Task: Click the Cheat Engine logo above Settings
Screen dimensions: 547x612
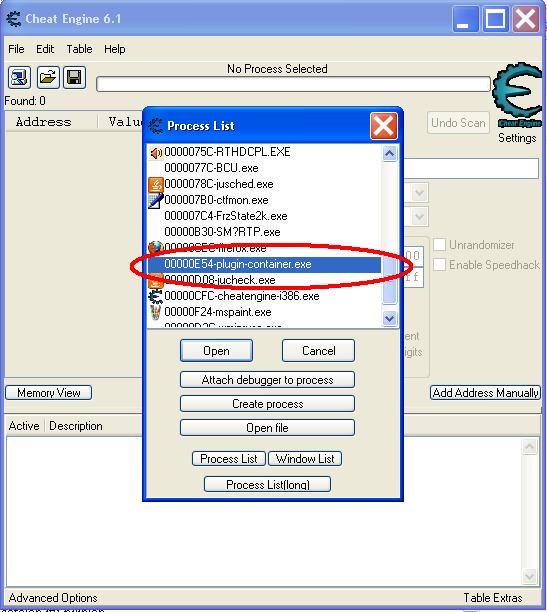Action: [x=518, y=96]
